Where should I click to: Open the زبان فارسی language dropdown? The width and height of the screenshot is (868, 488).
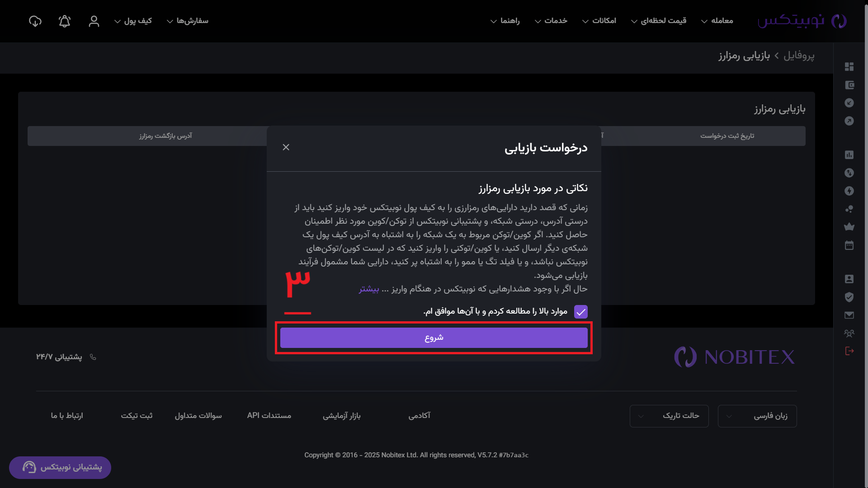[757, 416]
